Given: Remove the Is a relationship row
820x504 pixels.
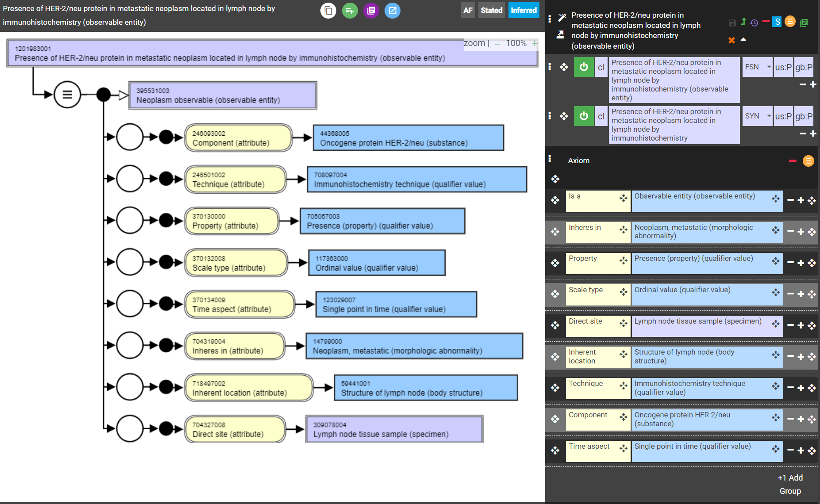Looking at the screenshot, I should pos(790,200).
